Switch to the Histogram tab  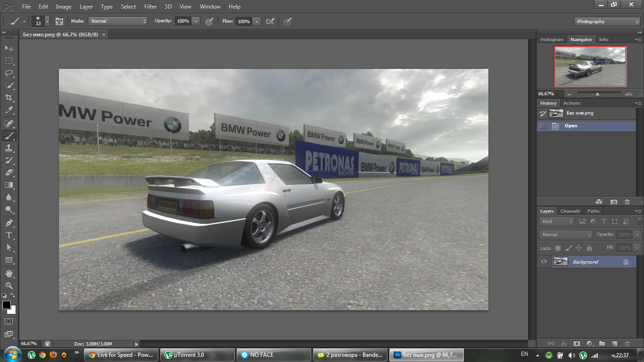click(x=552, y=40)
